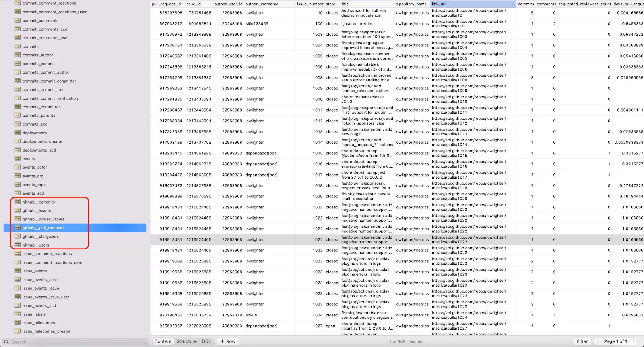This screenshot has width=644, height=347.
Task: Add a new row with + Row button
Action: [x=228, y=341]
